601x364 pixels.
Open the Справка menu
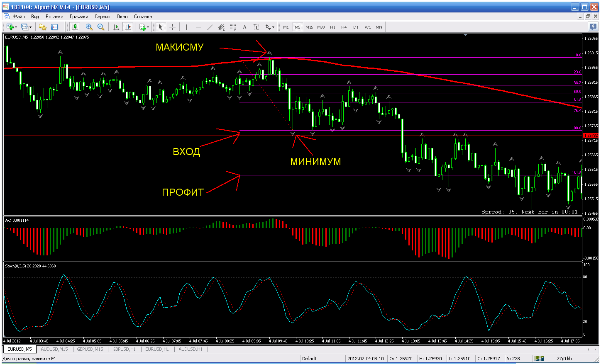[x=143, y=17]
